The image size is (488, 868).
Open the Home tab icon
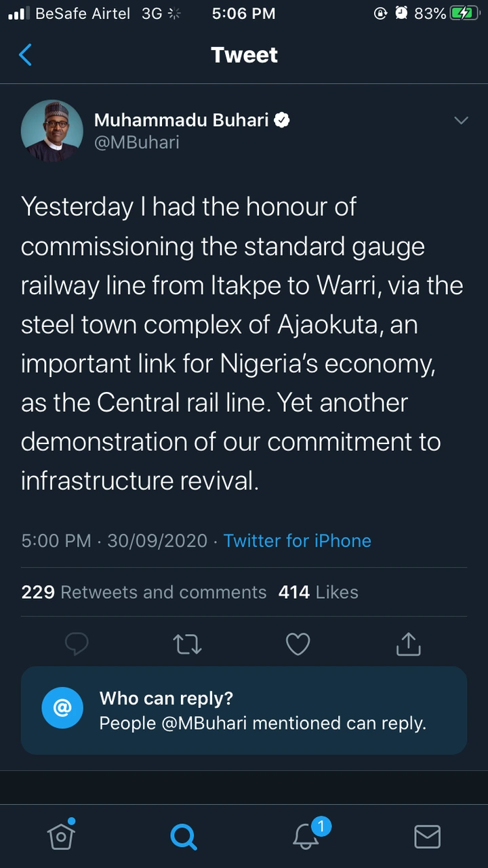61,835
